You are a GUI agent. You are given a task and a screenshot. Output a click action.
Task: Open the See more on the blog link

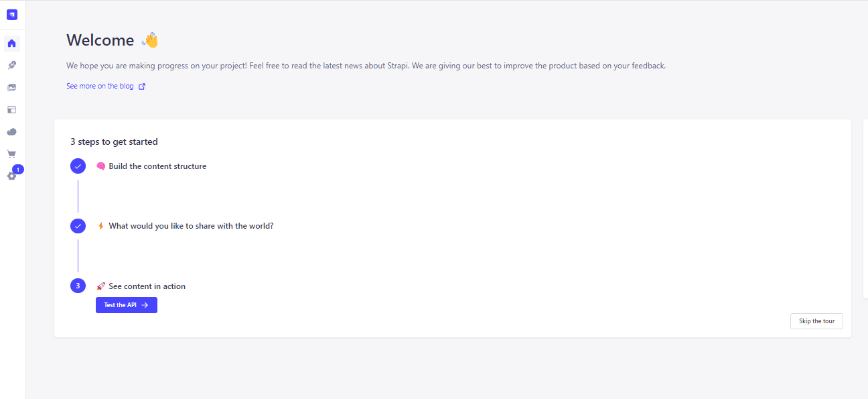(100, 86)
